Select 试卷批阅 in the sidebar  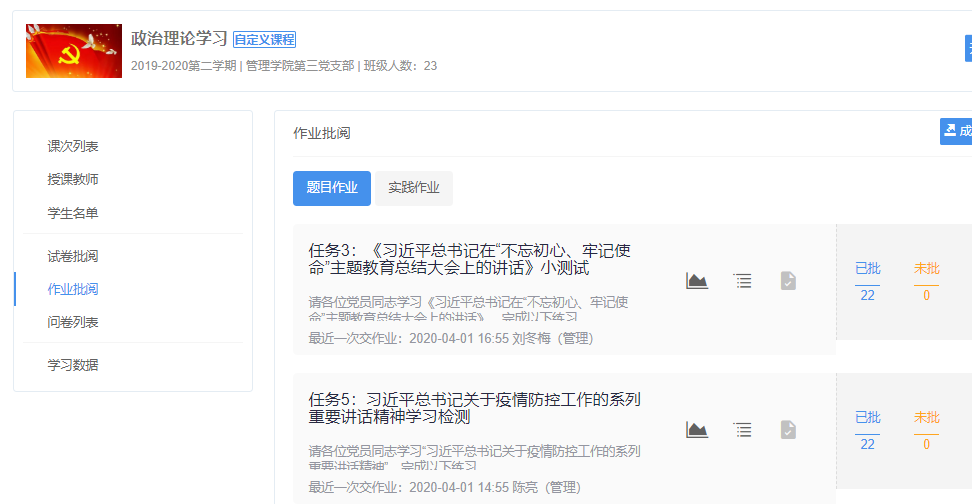73,256
